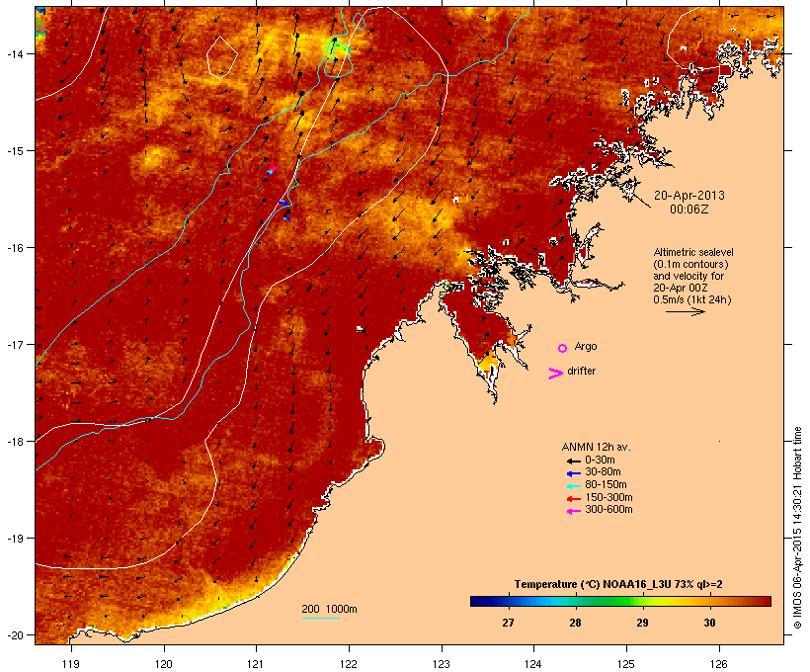
Task: Click the (0.1m contours) text
Action: tap(690, 264)
